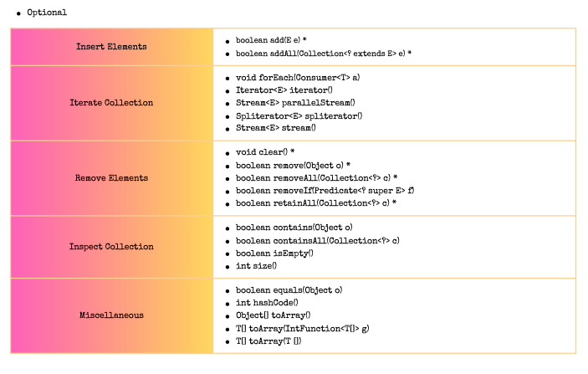Click the Optional legend bullet text

[47, 13]
